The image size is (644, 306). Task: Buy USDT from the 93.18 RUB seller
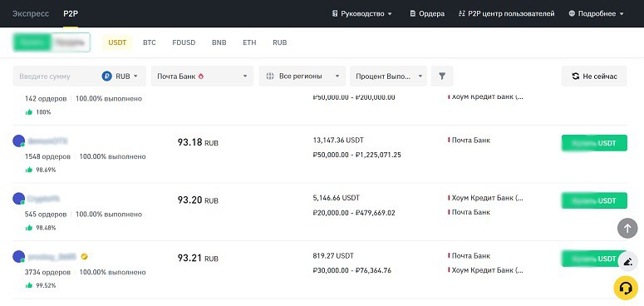(594, 143)
